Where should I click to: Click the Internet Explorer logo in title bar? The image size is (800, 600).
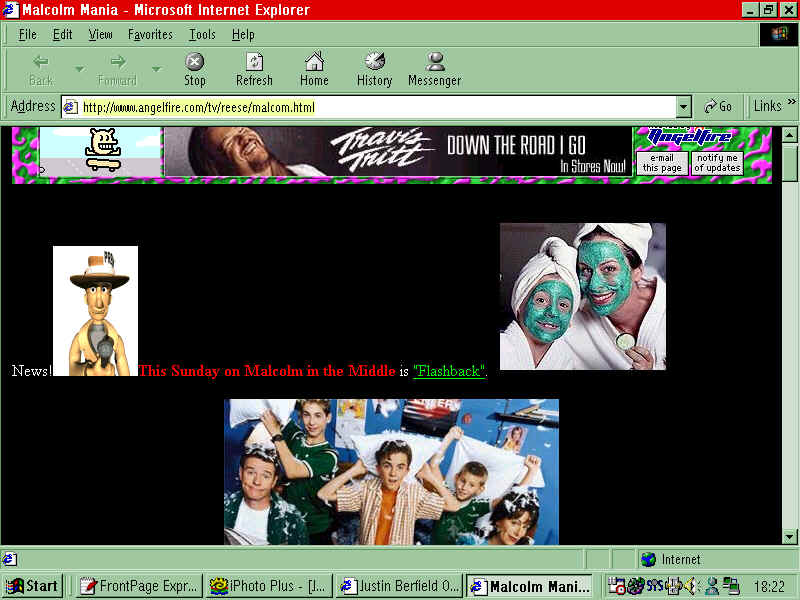pos(10,10)
